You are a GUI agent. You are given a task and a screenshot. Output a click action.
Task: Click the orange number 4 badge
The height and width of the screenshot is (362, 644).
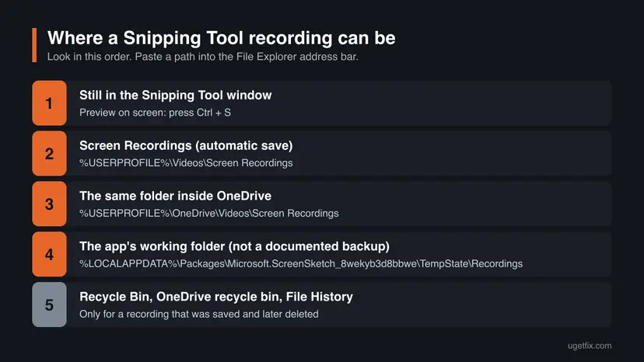49,254
